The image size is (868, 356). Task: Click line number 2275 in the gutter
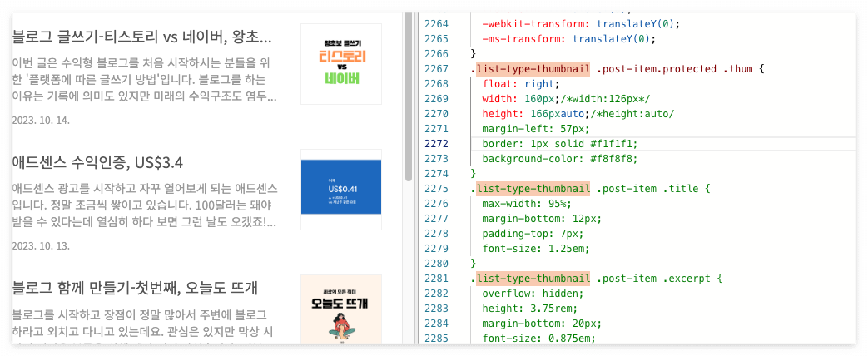(436, 189)
